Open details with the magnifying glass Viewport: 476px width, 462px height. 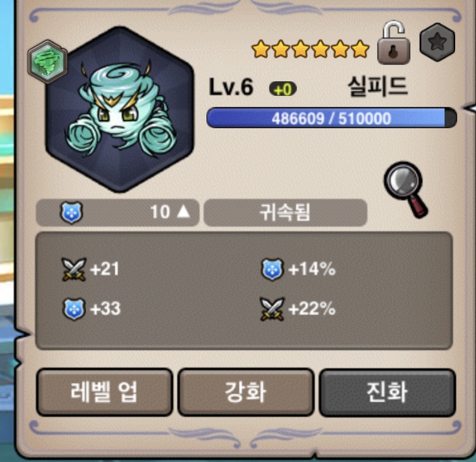(x=406, y=190)
